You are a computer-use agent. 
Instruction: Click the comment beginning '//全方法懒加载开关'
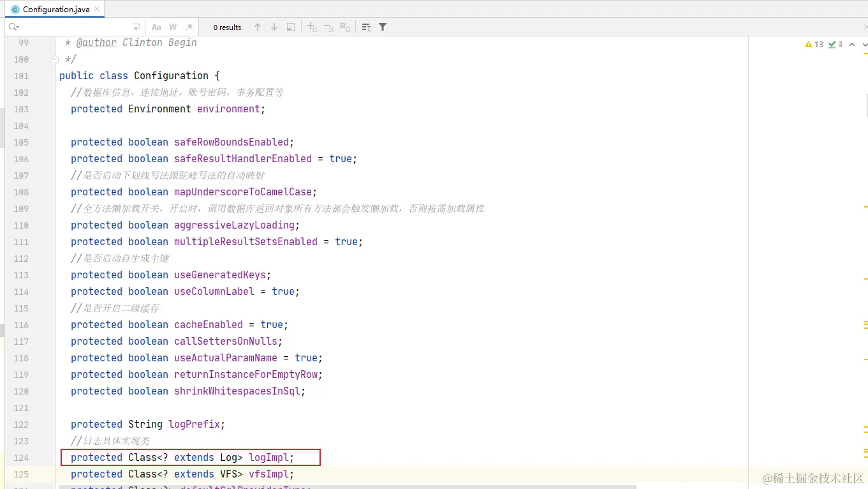277,208
